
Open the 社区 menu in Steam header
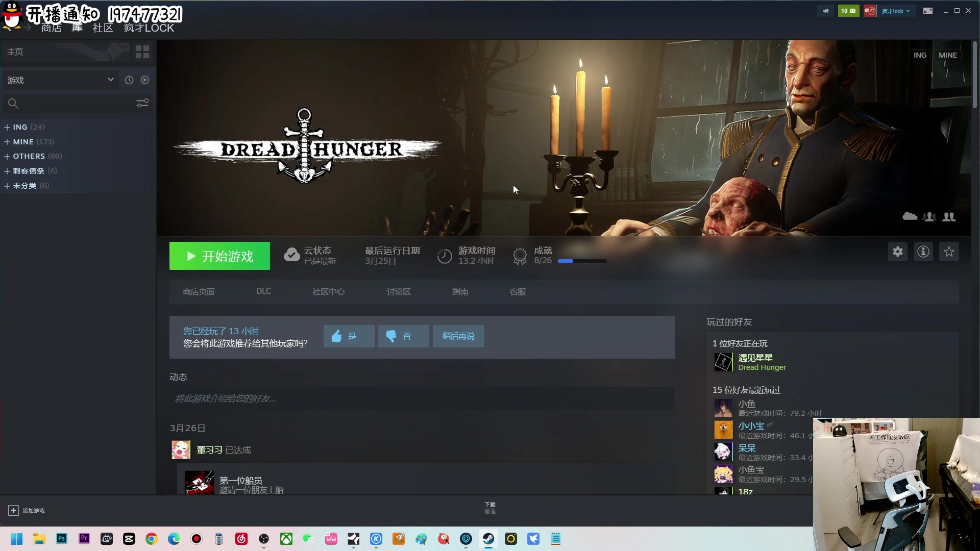click(103, 29)
